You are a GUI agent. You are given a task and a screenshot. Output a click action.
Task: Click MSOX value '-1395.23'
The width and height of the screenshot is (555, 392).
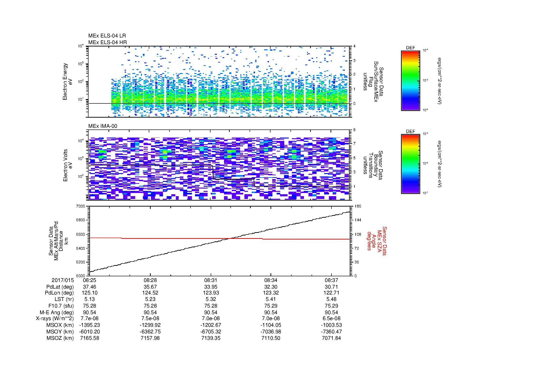(x=89, y=325)
